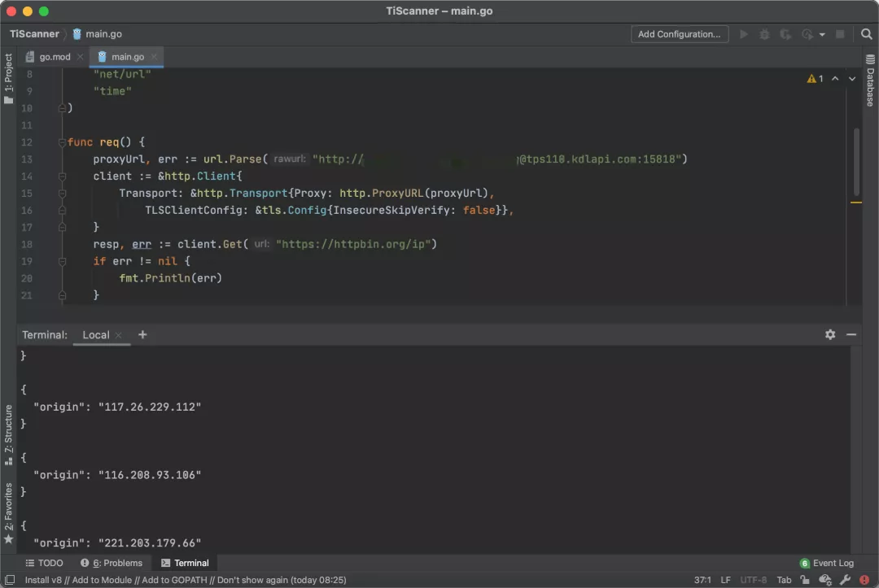Open Search Everywhere magnifier
The width and height of the screenshot is (879, 588).
866,34
